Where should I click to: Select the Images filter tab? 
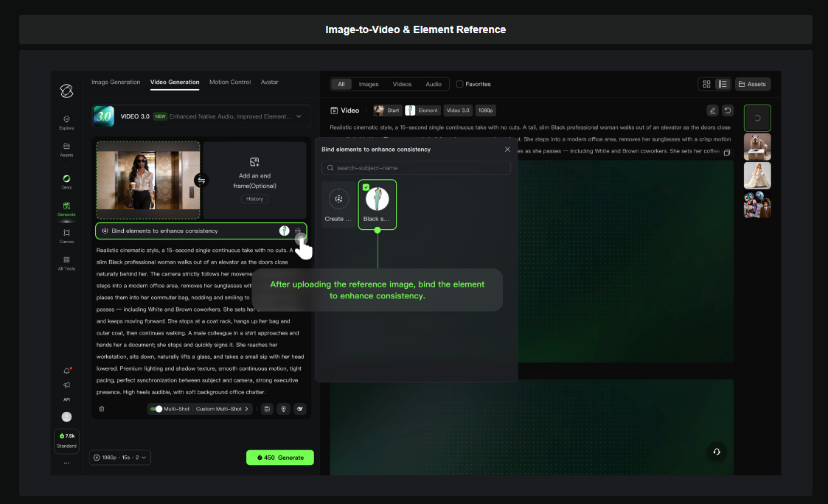point(368,83)
